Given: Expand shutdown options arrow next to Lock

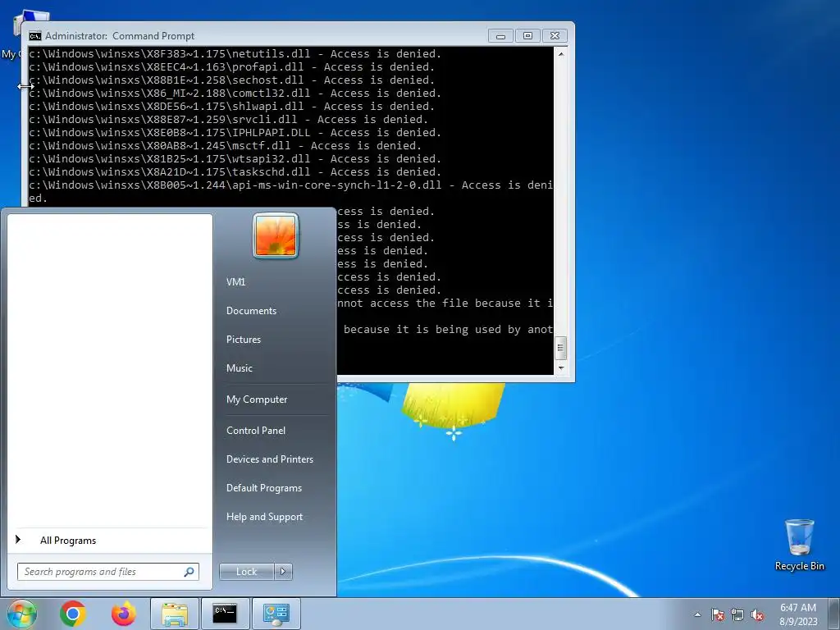Looking at the screenshot, I should 283,572.
